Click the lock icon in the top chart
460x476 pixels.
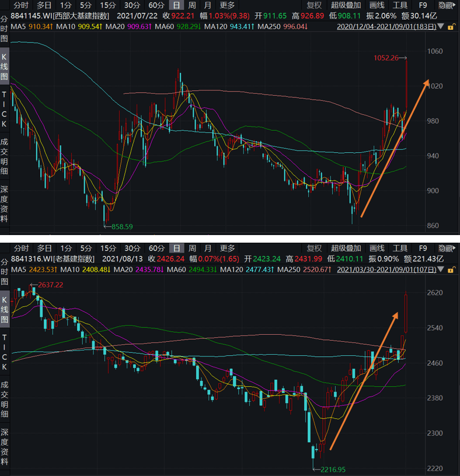(449, 27)
